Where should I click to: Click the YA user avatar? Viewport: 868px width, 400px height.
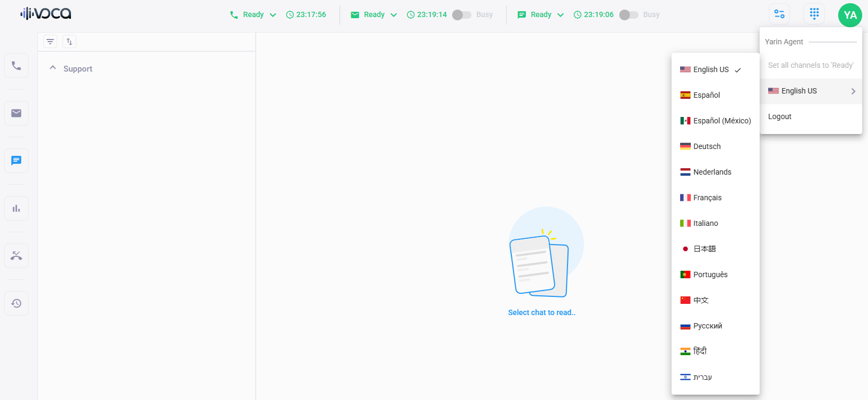coord(850,15)
